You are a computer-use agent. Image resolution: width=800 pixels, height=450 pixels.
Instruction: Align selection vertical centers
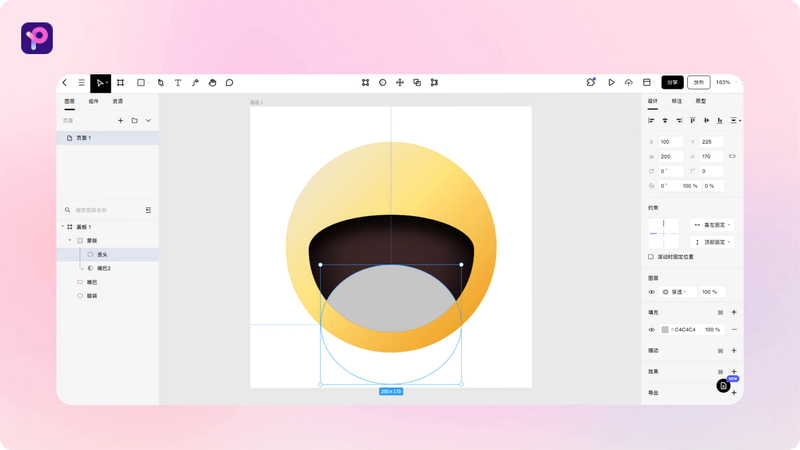pyautogui.click(x=706, y=121)
